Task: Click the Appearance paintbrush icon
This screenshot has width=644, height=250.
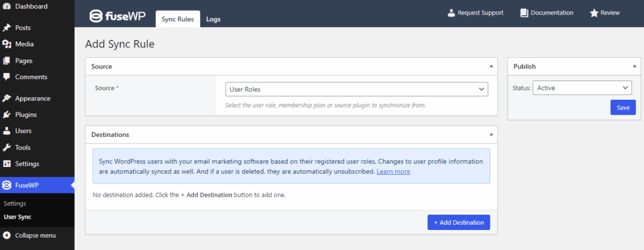Action: pos(6,99)
